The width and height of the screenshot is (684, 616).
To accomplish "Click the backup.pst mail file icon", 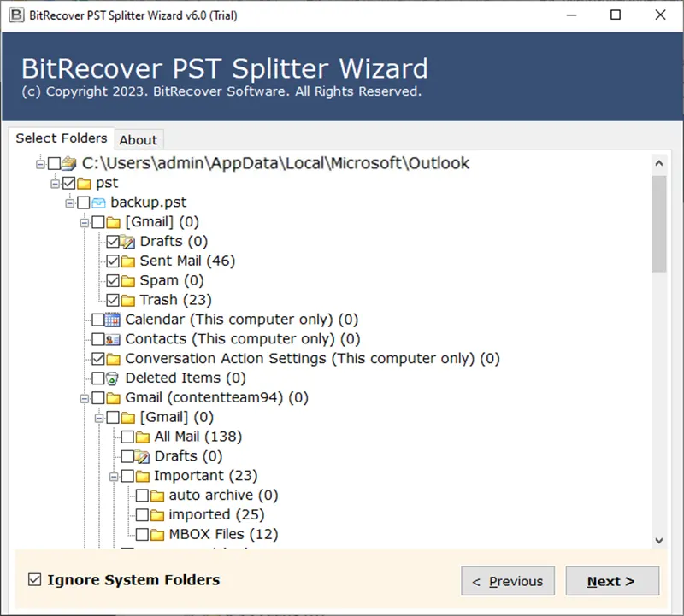I will pyautogui.click(x=98, y=202).
